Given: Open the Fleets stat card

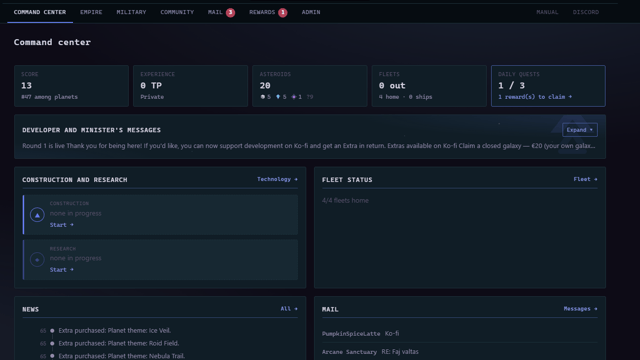Looking at the screenshot, I should point(429,86).
